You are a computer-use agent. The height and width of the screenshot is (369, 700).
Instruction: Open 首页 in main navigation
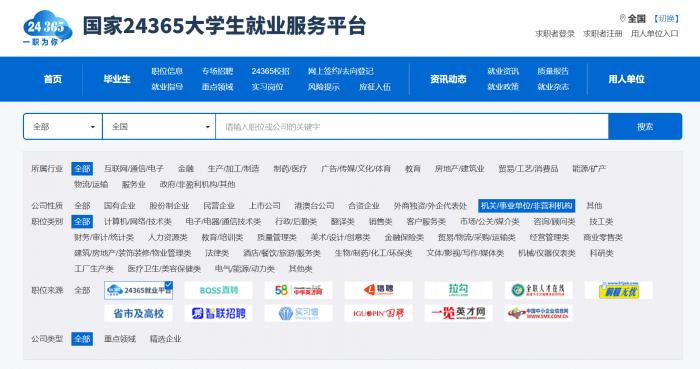click(53, 79)
